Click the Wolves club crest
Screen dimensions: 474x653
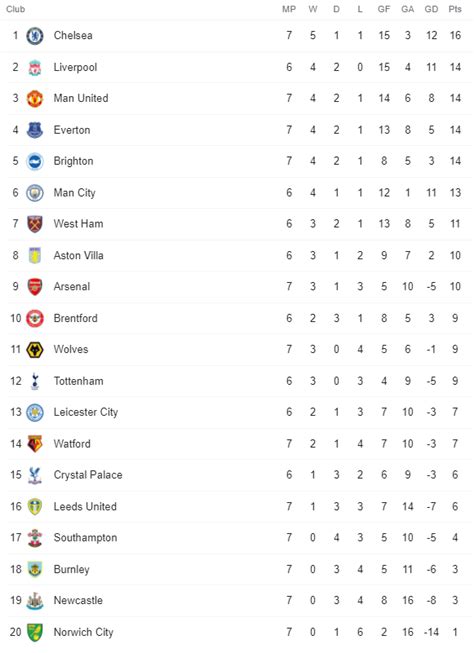(35, 350)
